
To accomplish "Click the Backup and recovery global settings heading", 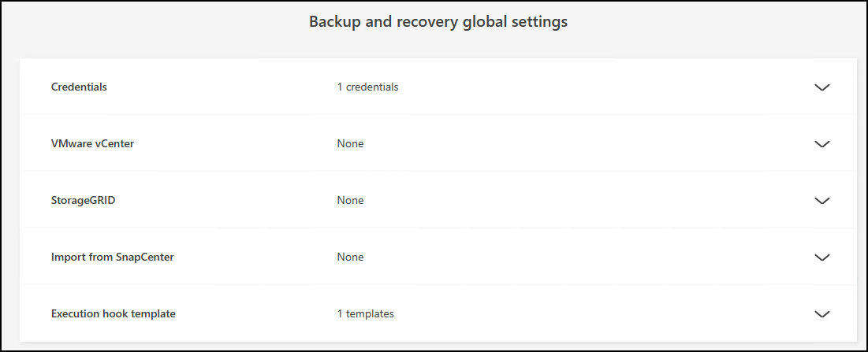I will (438, 22).
